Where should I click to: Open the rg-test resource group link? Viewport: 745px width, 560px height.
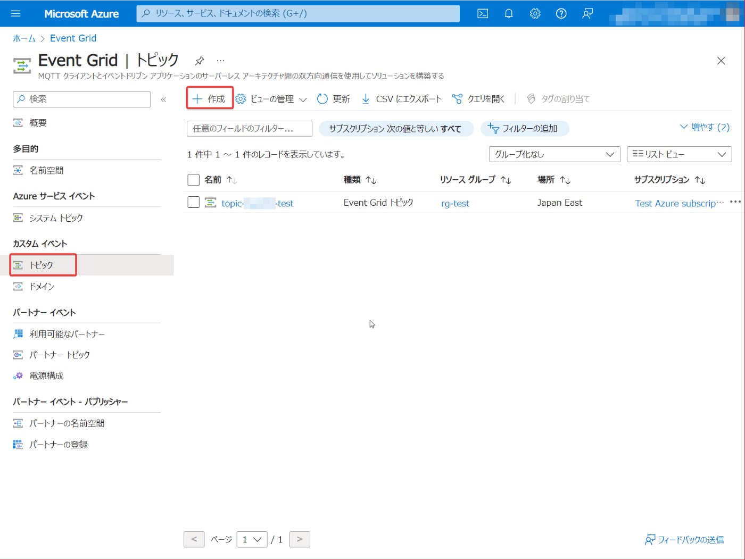[456, 203]
